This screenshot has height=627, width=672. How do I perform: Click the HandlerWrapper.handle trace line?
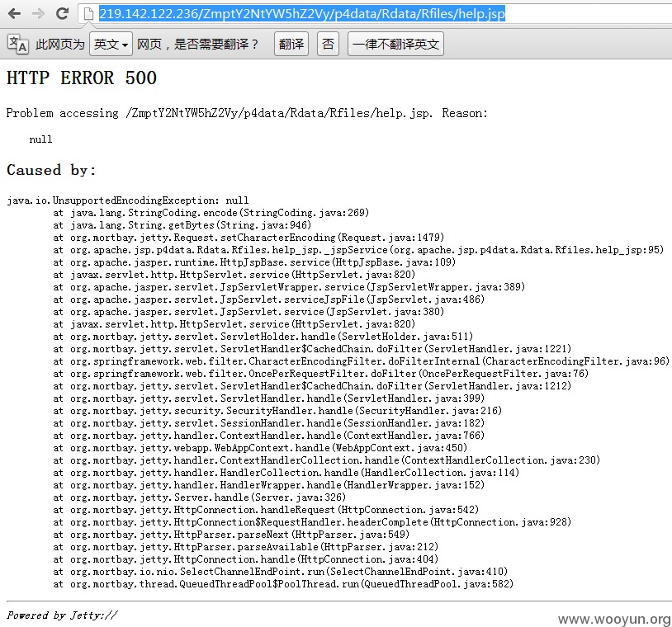(x=268, y=486)
